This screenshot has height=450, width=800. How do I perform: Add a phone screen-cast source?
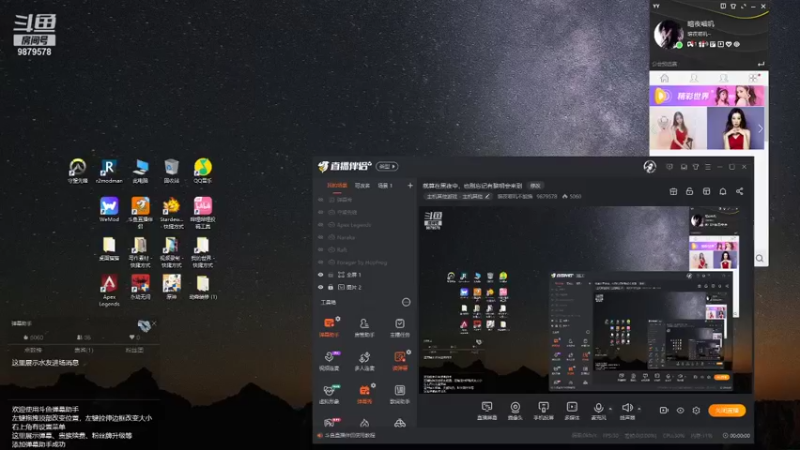543,410
